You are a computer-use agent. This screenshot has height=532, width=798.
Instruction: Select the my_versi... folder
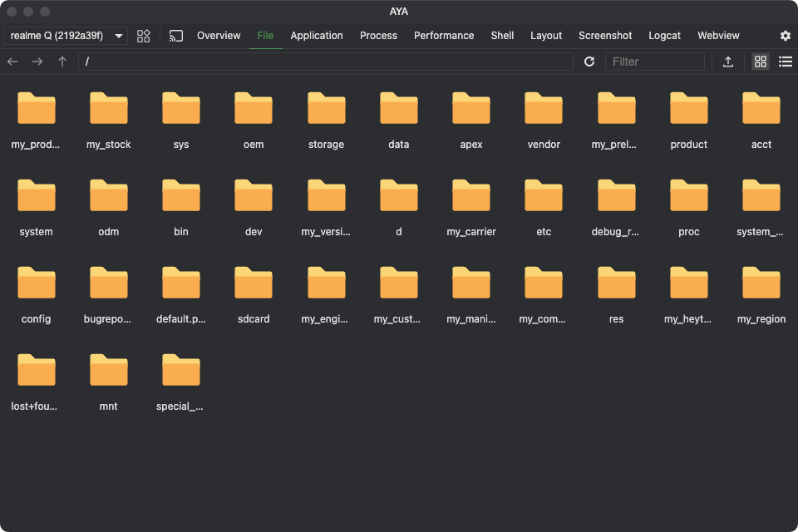326,208
